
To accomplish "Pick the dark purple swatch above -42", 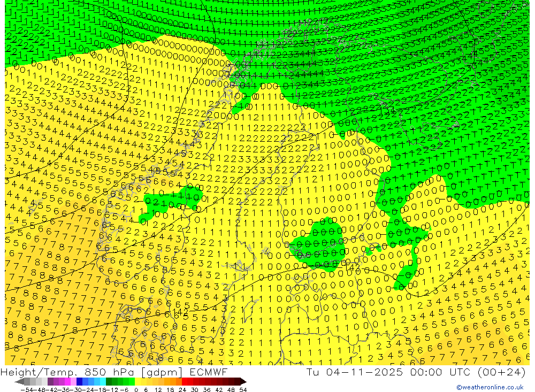I will pyautogui.click(x=50, y=381).
